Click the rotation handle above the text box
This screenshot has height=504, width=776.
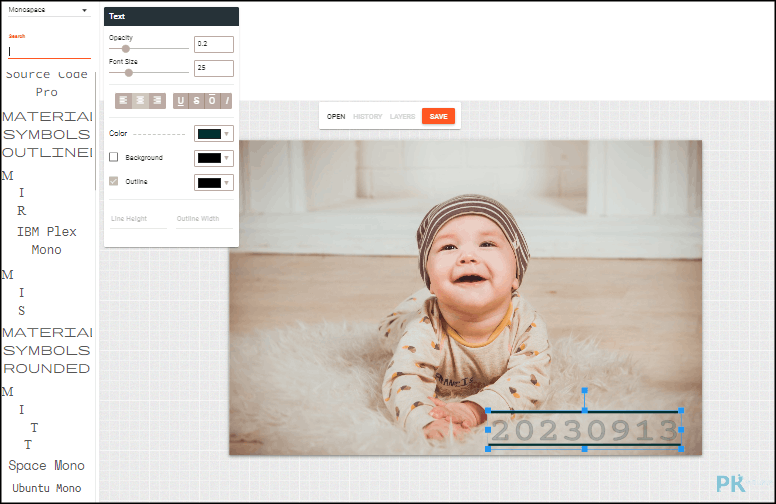coord(584,391)
